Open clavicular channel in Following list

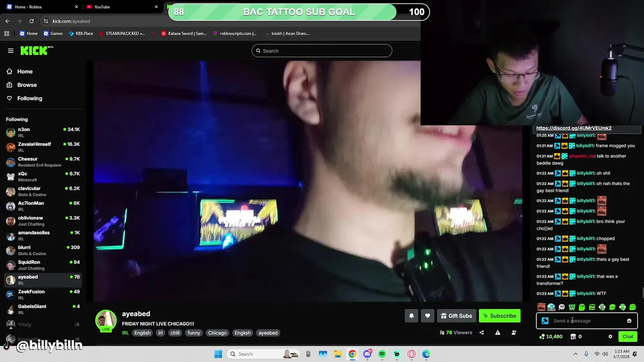point(43,191)
